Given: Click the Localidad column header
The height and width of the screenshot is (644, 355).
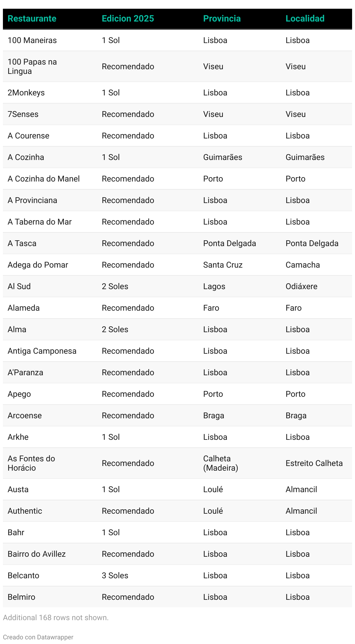Looking at the screenshot, I should (x=305, y=19).
